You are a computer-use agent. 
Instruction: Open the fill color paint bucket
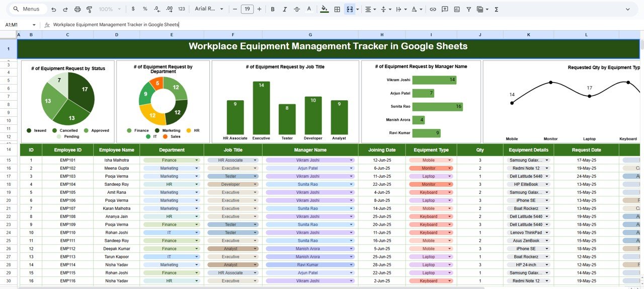pyautogui.click(x=324, y=9)
